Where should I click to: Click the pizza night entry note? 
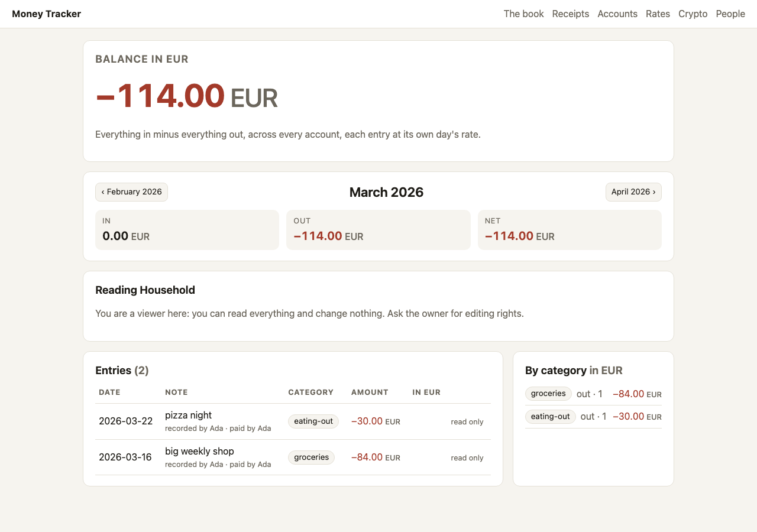click(x=188, y=415)
